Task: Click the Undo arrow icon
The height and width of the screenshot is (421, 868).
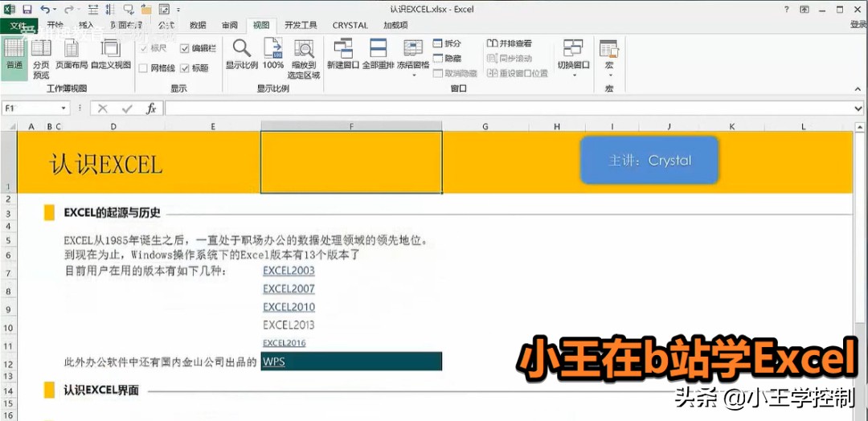Action: click(45, 10)
